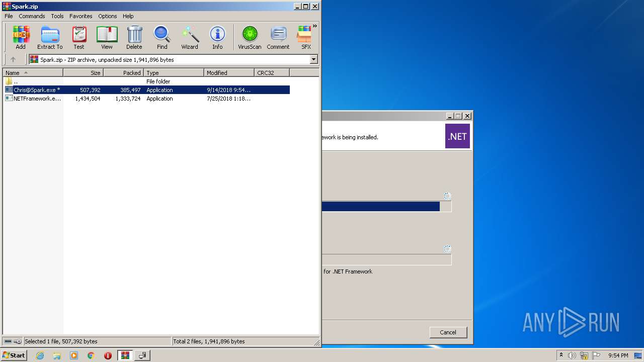Open the Help menu
This screenshot has height=362, width=644.
point(128,16)
